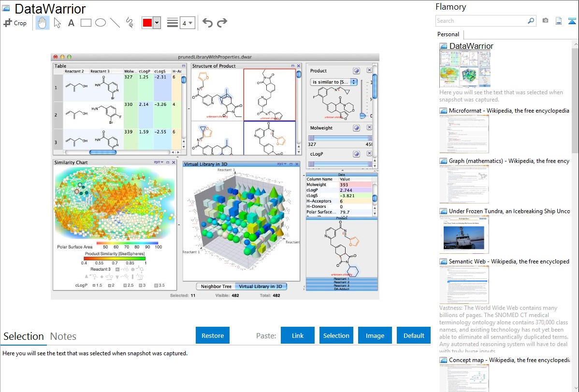Image resolution: width=579 pixels, height=392 pixels.
Task: Switch to the Selection tab
Action: point(24,336)
